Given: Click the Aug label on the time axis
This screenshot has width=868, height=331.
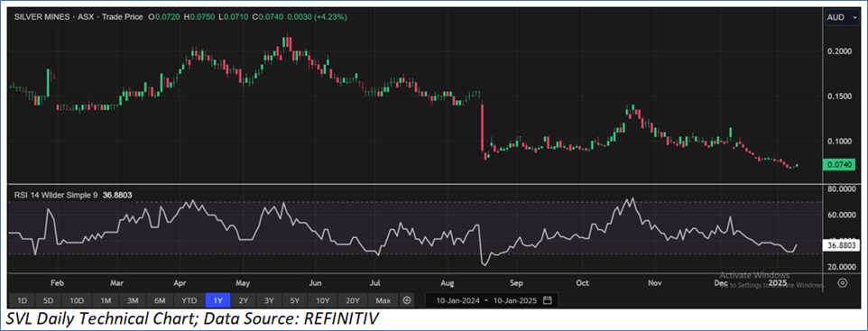Looking at the screenshot, I should click(x=448, y=282).
